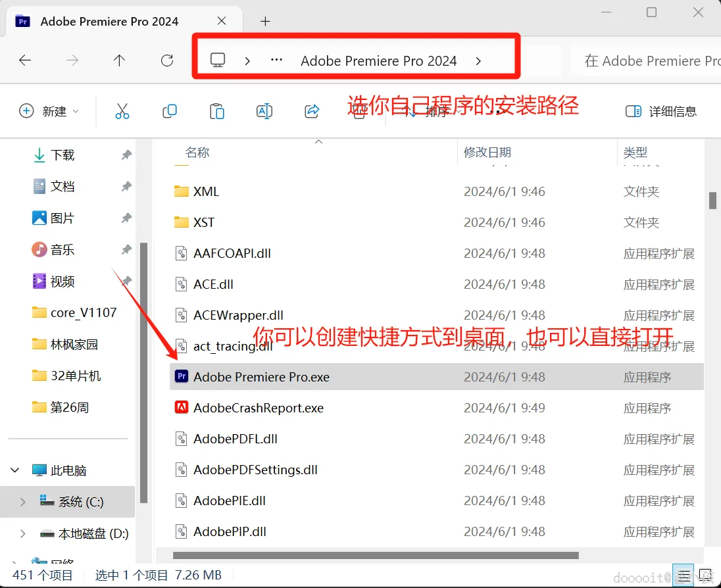Viewport: 721px width, 588px height.
Task: Select 本地磁盘 (D:) in sidebar
Action: click(84, 534)
